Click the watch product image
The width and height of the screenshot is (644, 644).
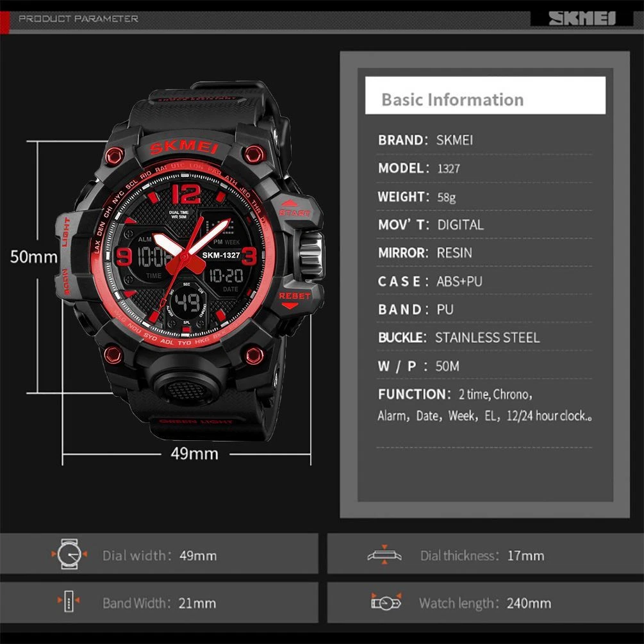[189, 261]
